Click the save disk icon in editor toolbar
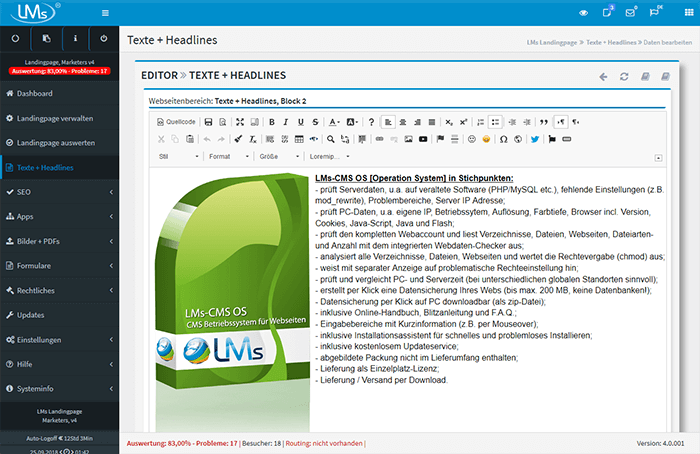The image size is (700, 454). tap(208, 122)
